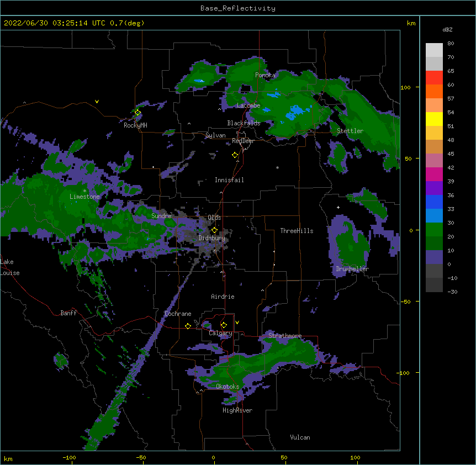This screenshot has height=465, width=476.
Task: Select the dark blue 36–33 dBZ swatch
Action: (434, 202)
